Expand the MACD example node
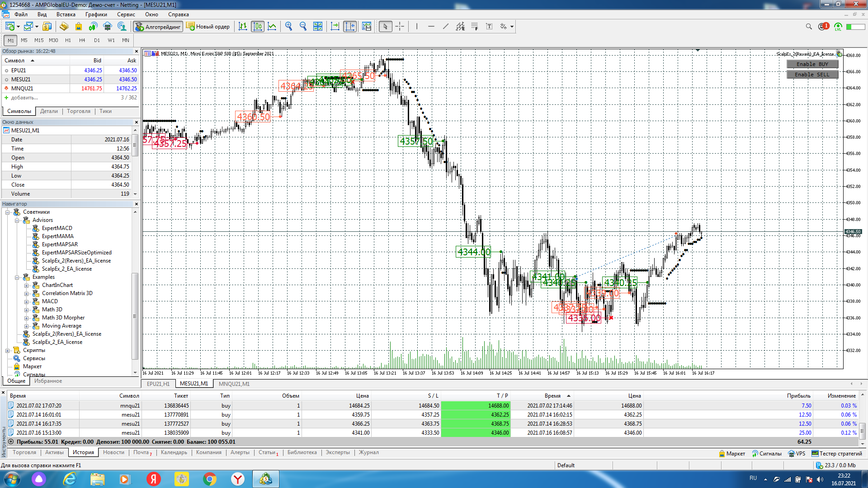The height and width of the screenshot is (488, 868). coord(26,302)
